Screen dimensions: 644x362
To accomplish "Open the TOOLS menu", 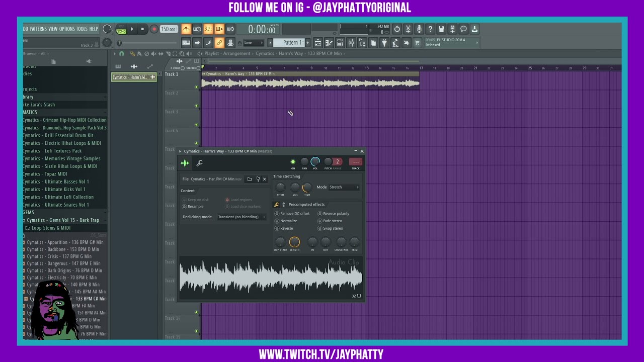I will click(82, 29).
